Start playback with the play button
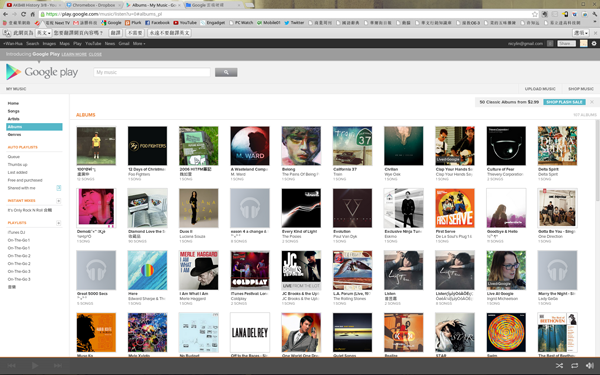The image size is (600, 375). pos(35,365)
